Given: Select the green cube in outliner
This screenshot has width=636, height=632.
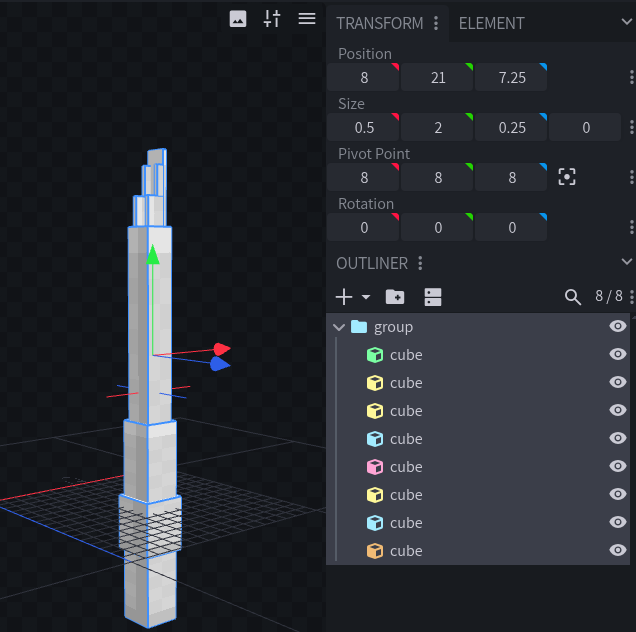Looking at the screenshot, I should pyautogui.click(x=478, y=355).
